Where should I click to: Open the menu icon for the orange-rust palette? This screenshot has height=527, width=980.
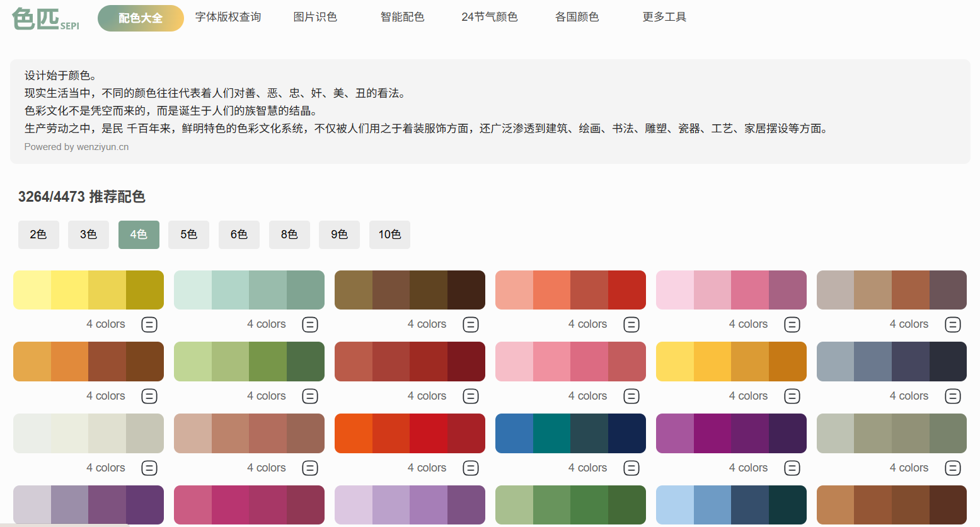pyautogui.click(x=149, y=397)
